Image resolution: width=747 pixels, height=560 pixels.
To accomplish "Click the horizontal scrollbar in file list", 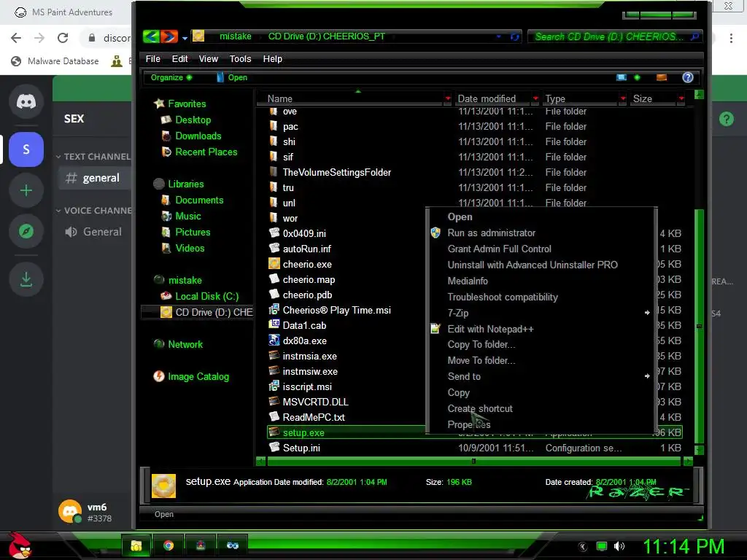I will click(x=473, y=461).
